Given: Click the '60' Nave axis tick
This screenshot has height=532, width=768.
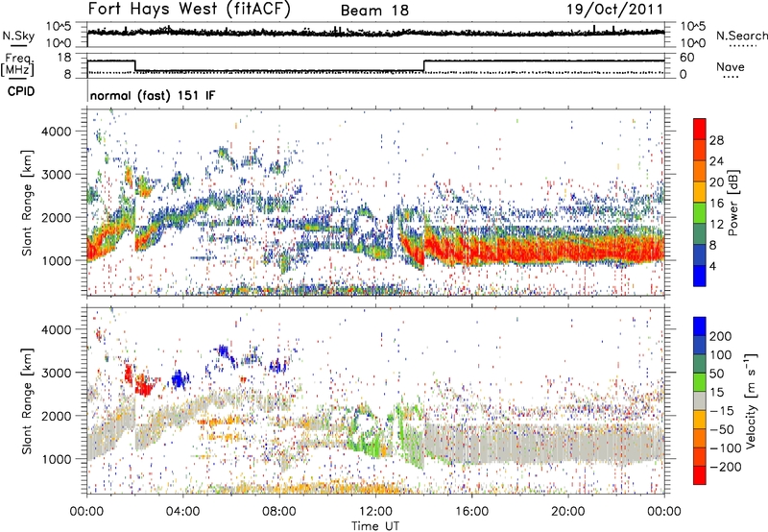Looking at the screenshot, I should [687, 58].
